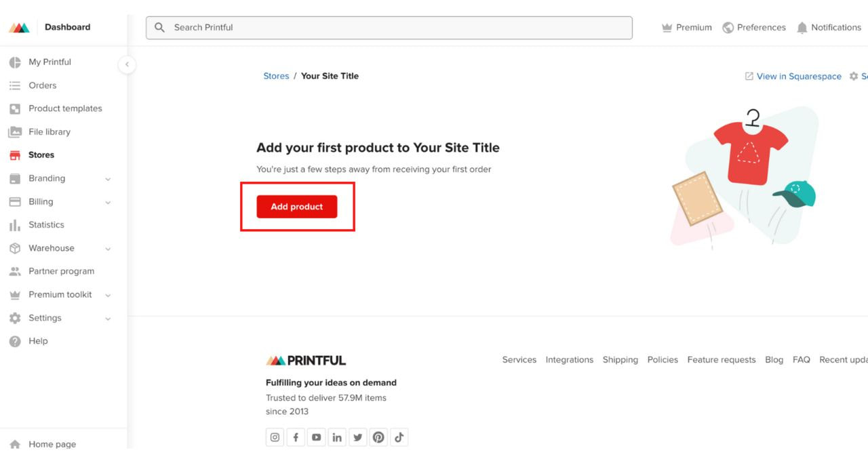Click the Notifications bell icon
Image resolution: width=868 pixels, height=463 pixels.
802,28
